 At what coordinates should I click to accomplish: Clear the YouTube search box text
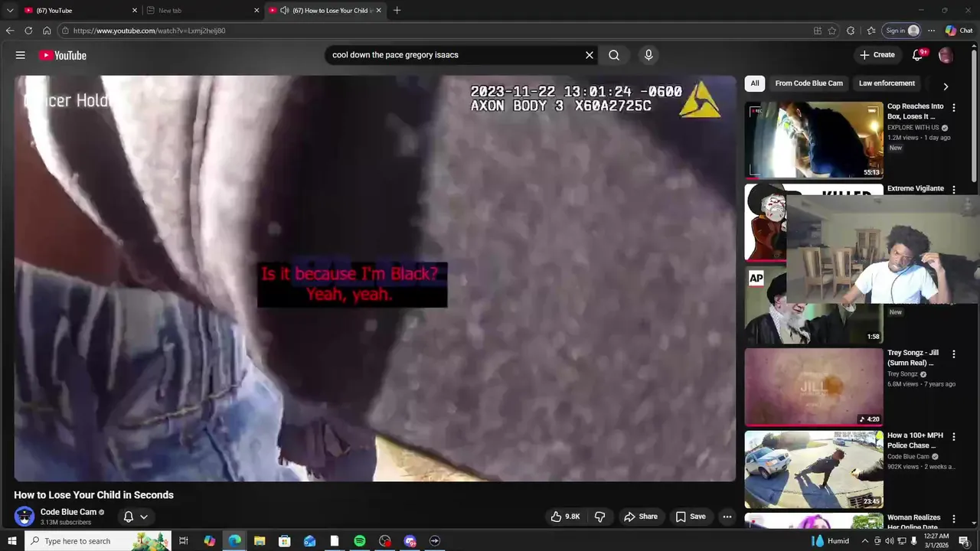tap(590, 55)
